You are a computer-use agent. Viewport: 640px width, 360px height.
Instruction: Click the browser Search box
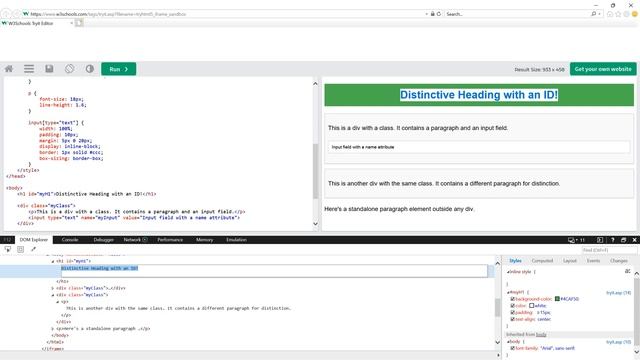coord(518,14)
